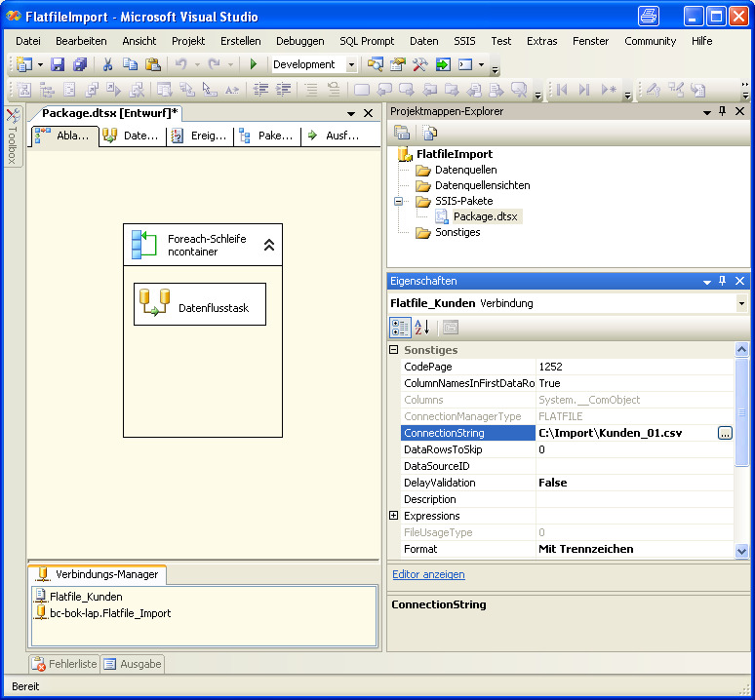Pin the Eigenschaften panel
Screen dimensions: 755x700
(722, 281)
